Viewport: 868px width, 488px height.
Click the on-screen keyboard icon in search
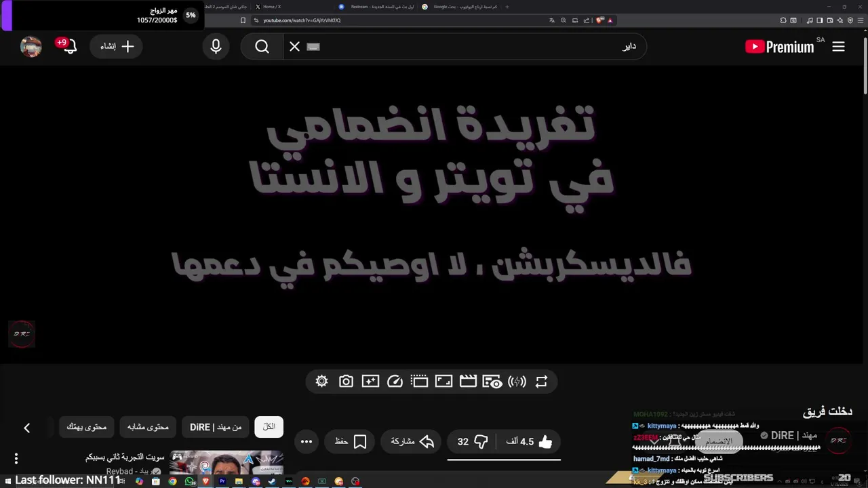click(313, 47)
